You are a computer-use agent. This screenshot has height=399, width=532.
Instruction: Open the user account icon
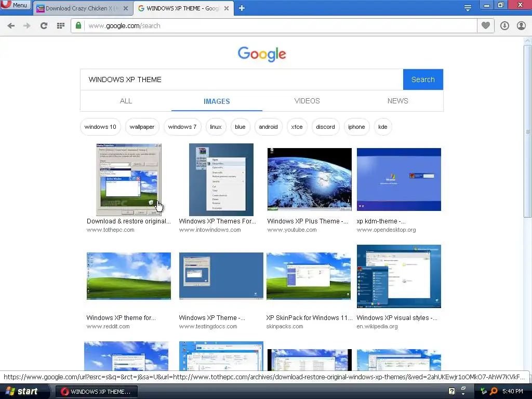pyautogui.click(x=521, y=26)
